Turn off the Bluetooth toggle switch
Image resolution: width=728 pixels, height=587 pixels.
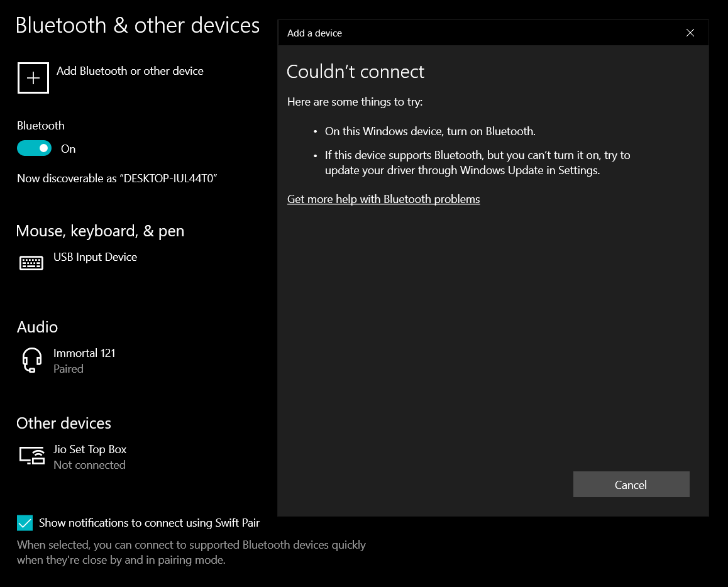(35, 148)
